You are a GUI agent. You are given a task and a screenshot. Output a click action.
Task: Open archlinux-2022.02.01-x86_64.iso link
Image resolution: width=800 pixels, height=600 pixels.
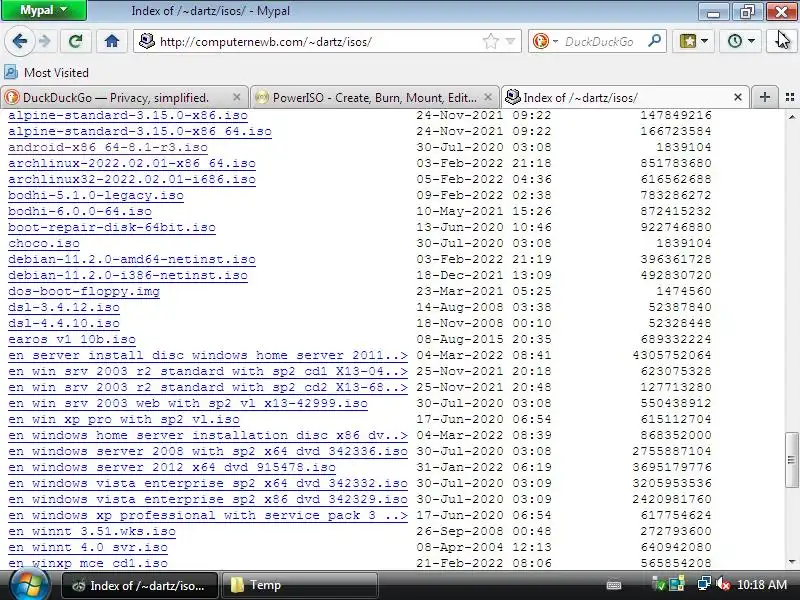click(132, 163)
